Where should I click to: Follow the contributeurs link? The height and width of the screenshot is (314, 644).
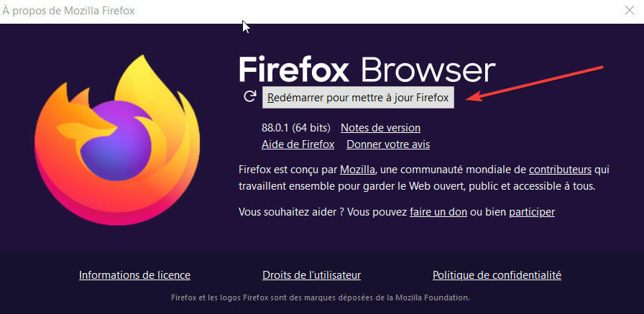pyautogui.click(x=560, y=170)
